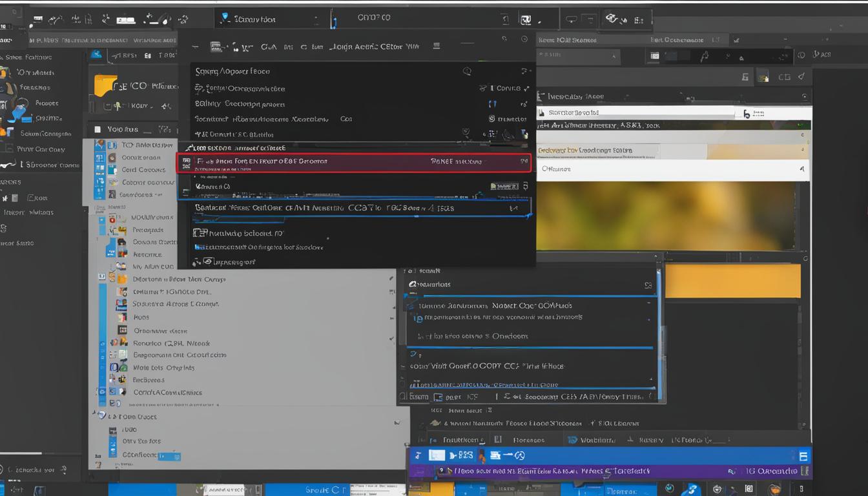Open the blurred yellow image preview
This screenshot has height=496, width=868.
click(x=666, y=216)
